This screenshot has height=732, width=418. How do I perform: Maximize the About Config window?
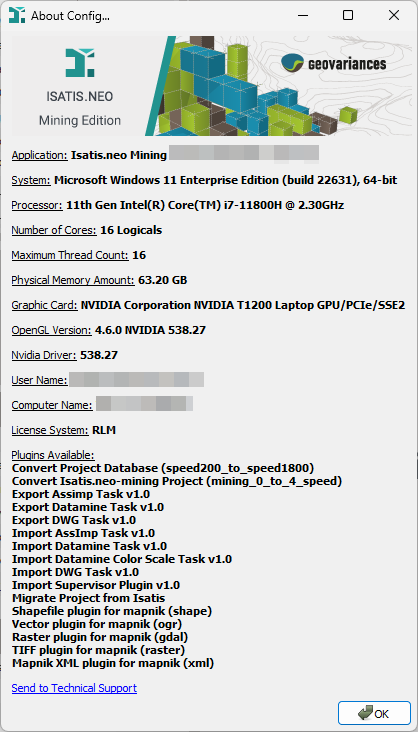click(348, 15)
